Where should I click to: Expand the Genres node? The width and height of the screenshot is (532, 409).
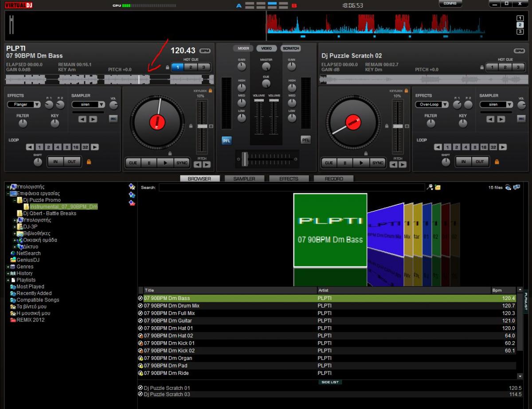coord(8,267)
